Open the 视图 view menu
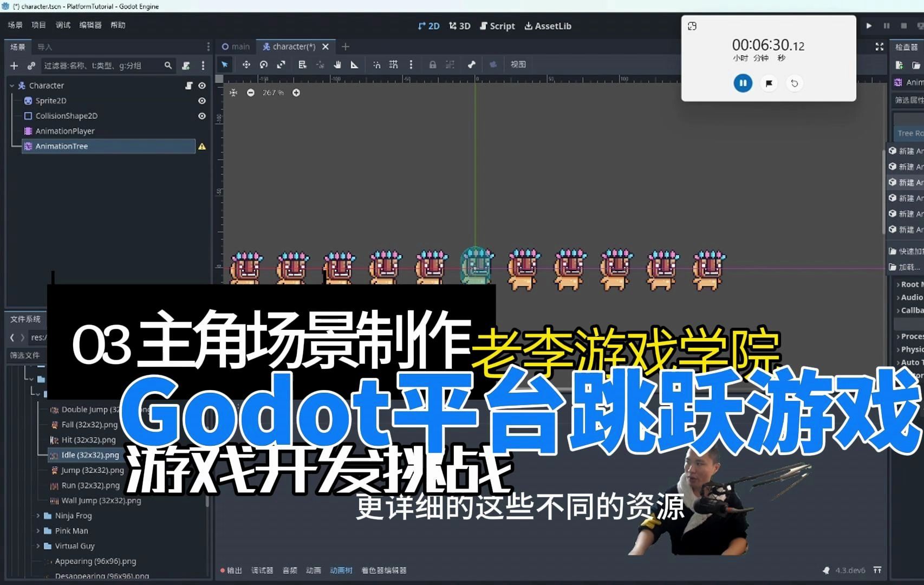This screenshot has height=585, width=924. pos(518,64)
